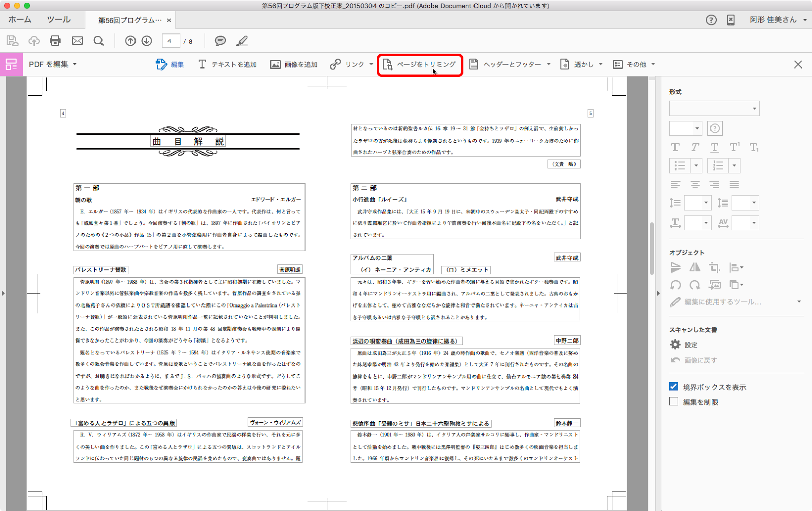Screen dimensions: 812x511
Task: Click the page number input field
Action: [x=170, y=41]
